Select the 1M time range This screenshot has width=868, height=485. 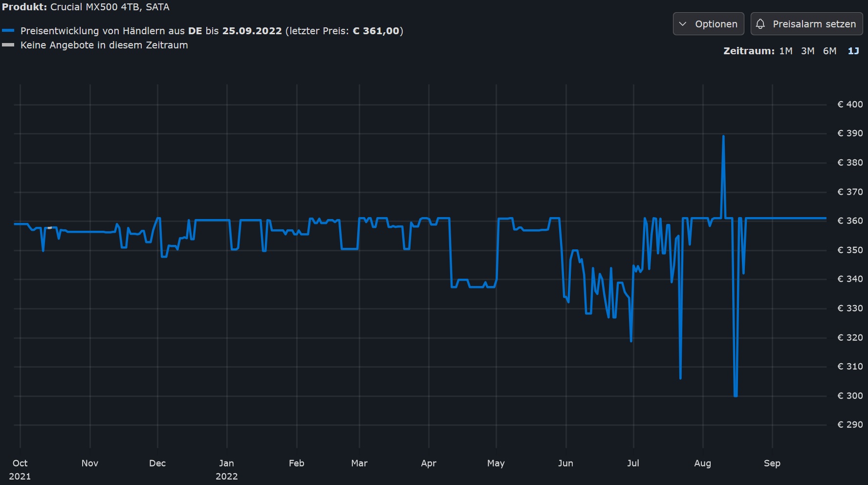[x=785, y=51]
